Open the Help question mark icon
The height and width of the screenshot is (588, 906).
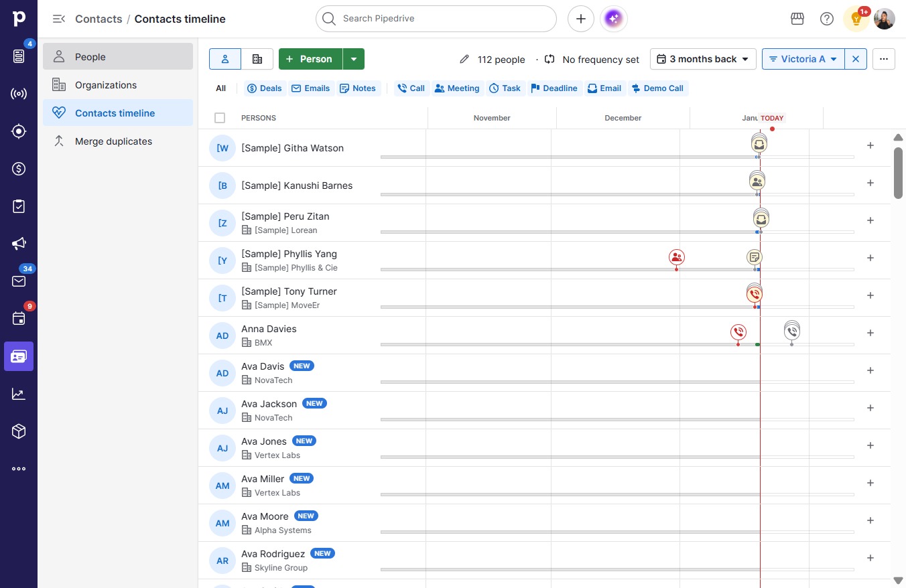click(x=827, y=19)
